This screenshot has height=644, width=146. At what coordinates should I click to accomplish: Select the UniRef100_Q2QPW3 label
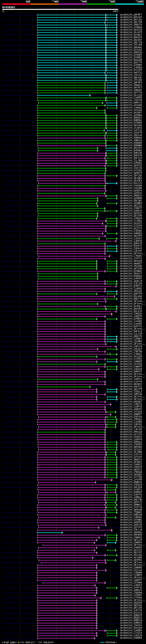point(131,115)
